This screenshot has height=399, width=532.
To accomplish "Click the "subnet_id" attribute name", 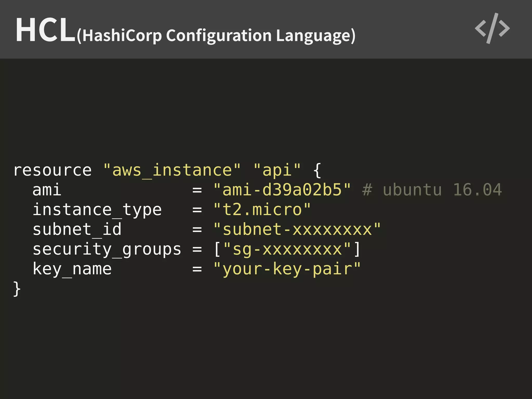I will (x=77, y=230).
